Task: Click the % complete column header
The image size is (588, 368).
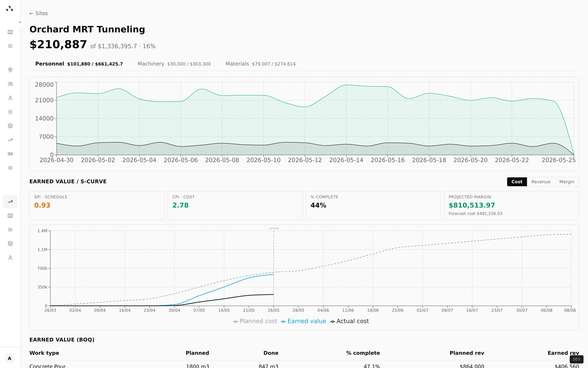Action: click(x=363, y=353)
